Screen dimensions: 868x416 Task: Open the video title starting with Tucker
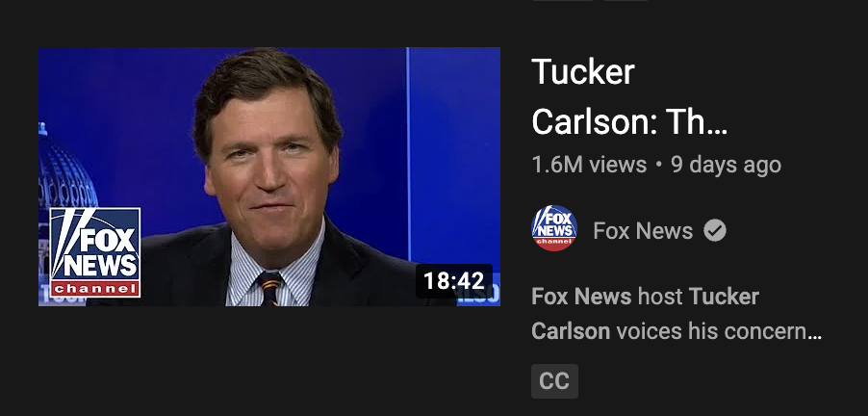pyautogui.click(x=629, y=97)
